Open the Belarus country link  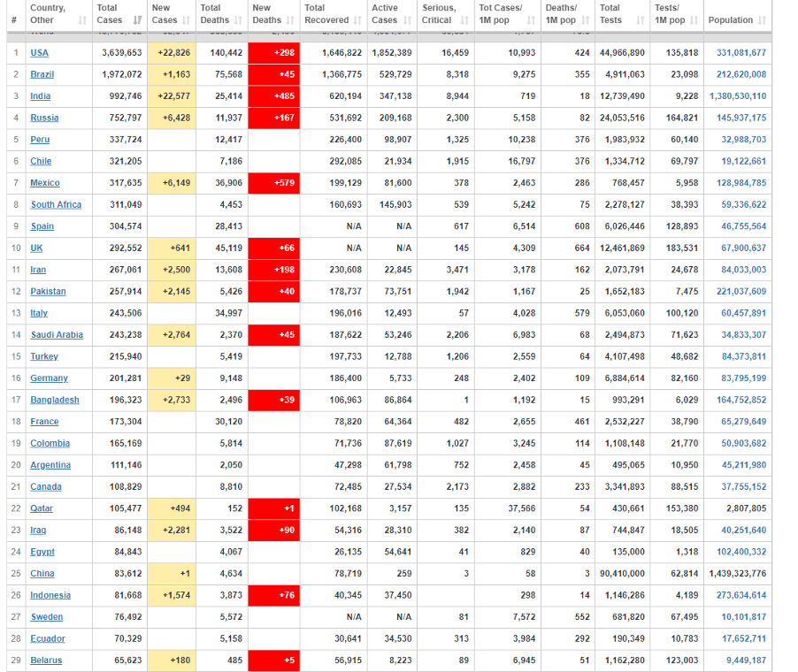46,661
